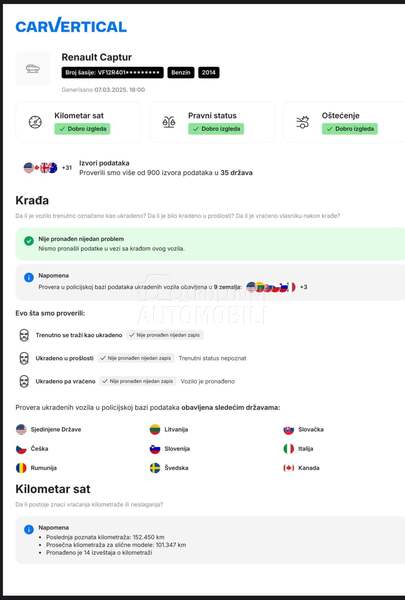Click the info icon in Kilometar sat note
The height and width of the screenshot is (600, 405).
coord(29,530)
